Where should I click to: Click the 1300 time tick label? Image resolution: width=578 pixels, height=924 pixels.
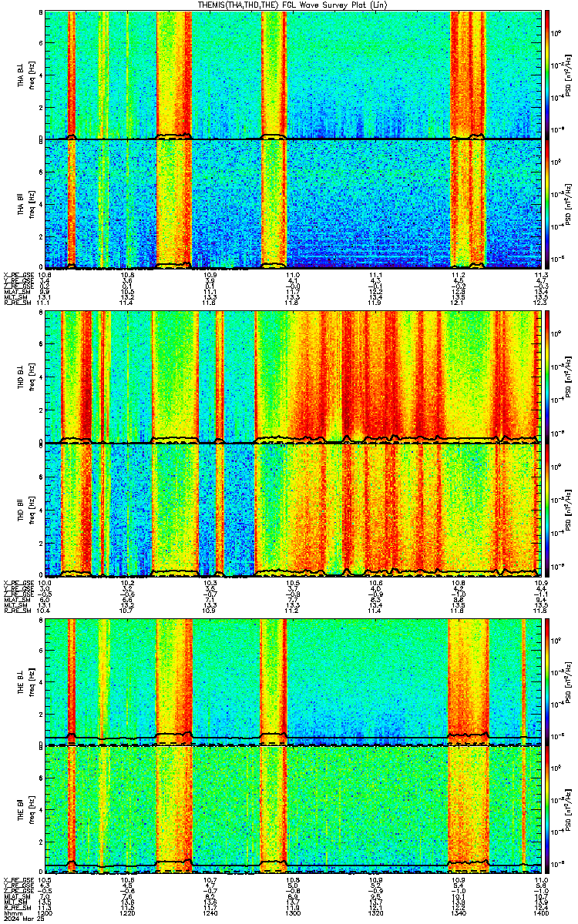tap(293, 913)
